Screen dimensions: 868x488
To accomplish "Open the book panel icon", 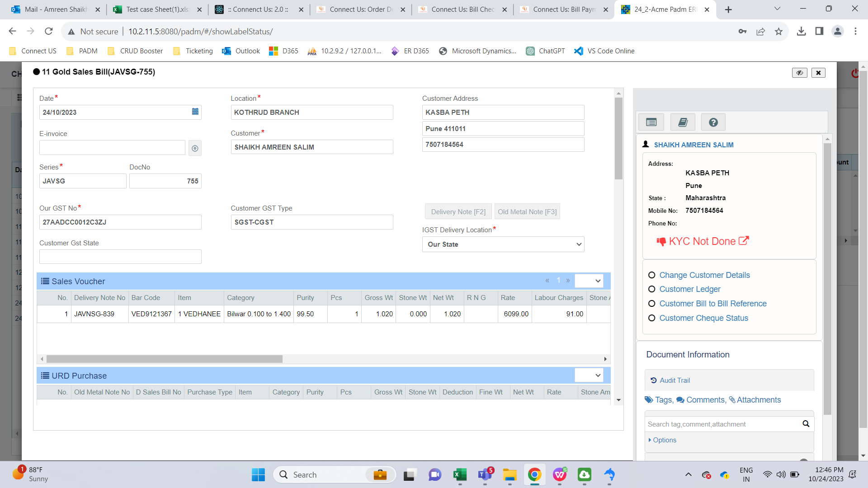I will 683,122.
